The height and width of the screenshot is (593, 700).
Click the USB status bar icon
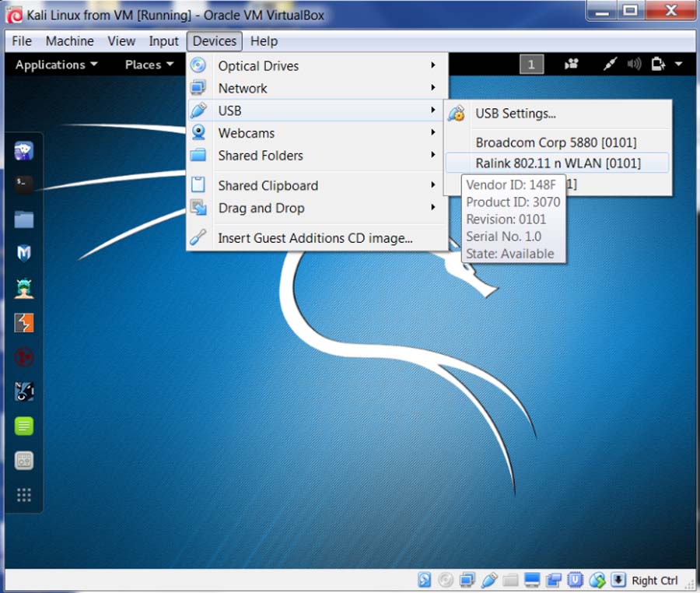click(489, 580)
